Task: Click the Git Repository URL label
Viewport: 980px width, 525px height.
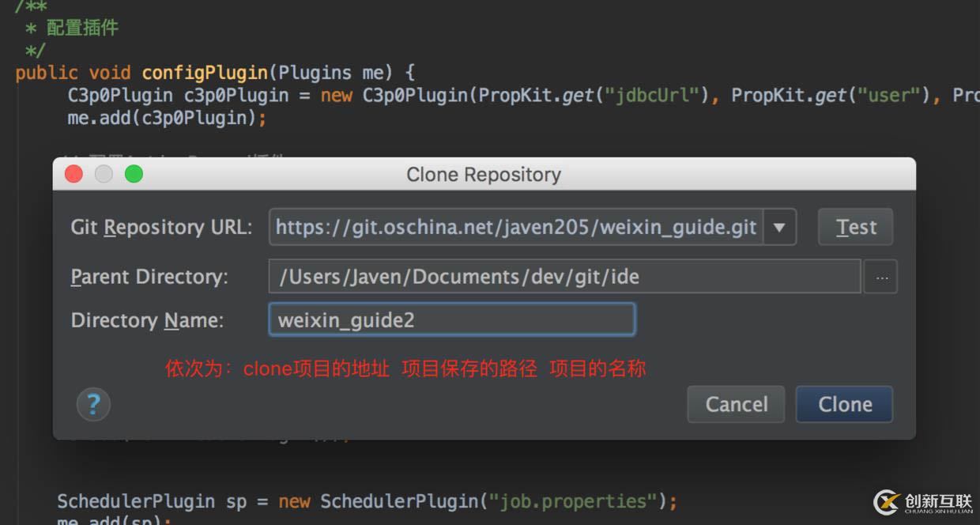Action: (161, 228)
